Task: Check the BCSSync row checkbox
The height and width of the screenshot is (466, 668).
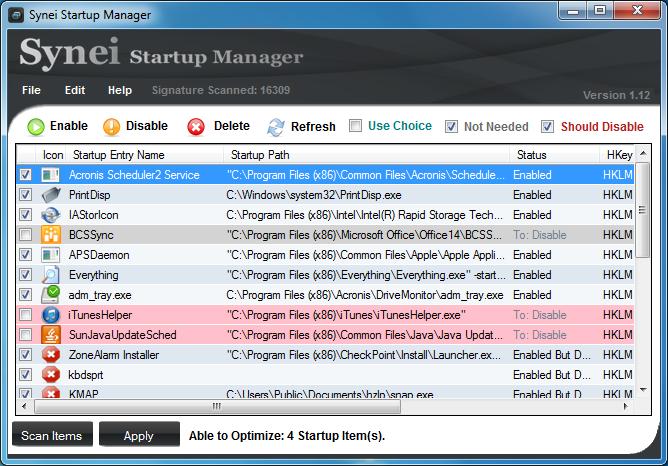Action: pyautogui.click(x=26, y=235)
